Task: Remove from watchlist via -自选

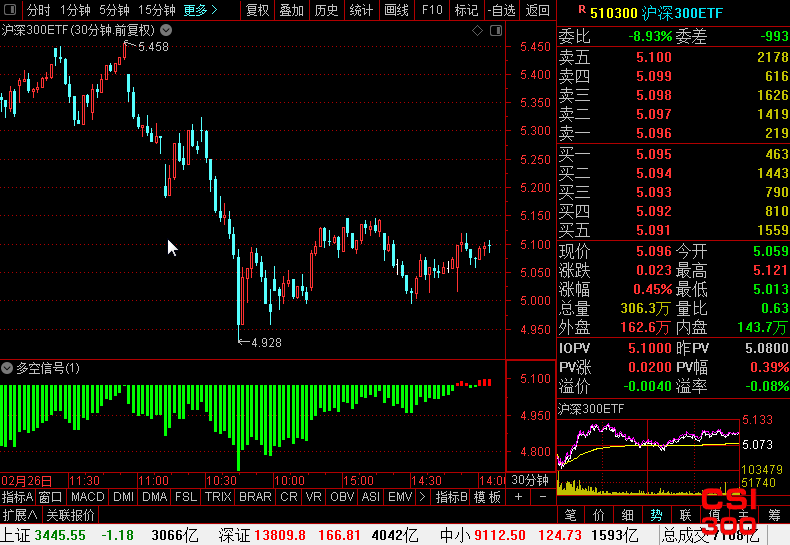Action: click(501, 10)
